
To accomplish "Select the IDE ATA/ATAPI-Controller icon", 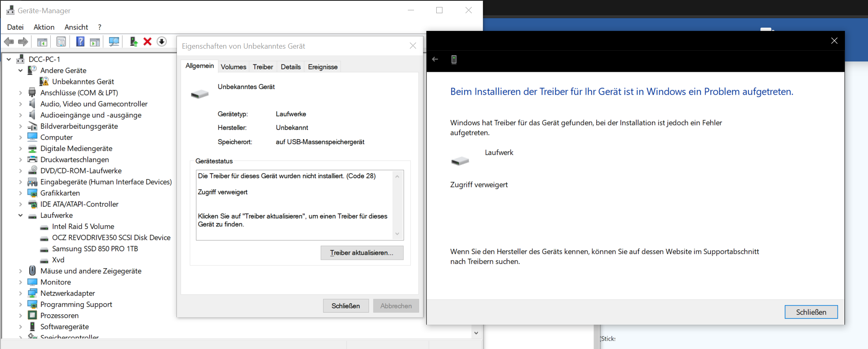I will [x=32, y=204].
